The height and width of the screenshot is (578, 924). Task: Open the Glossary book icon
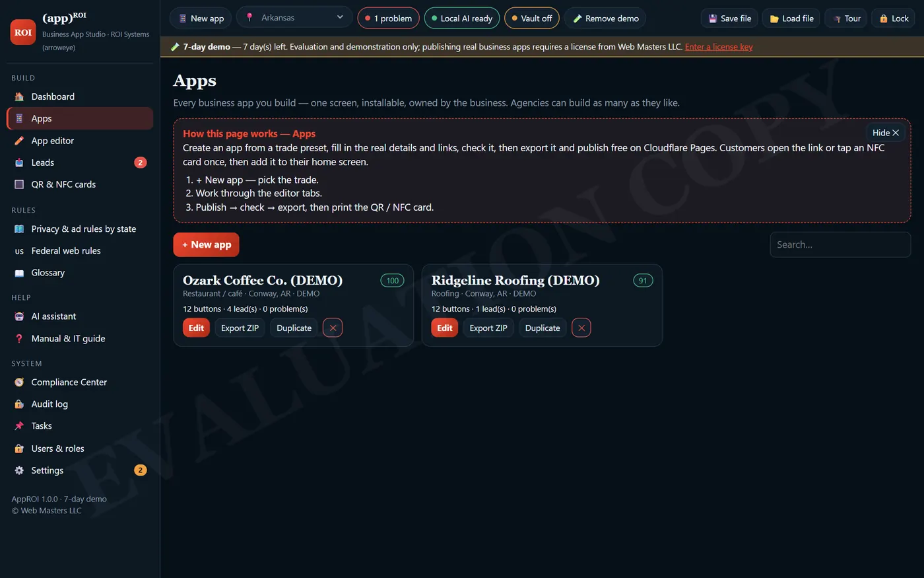point(19,273)
